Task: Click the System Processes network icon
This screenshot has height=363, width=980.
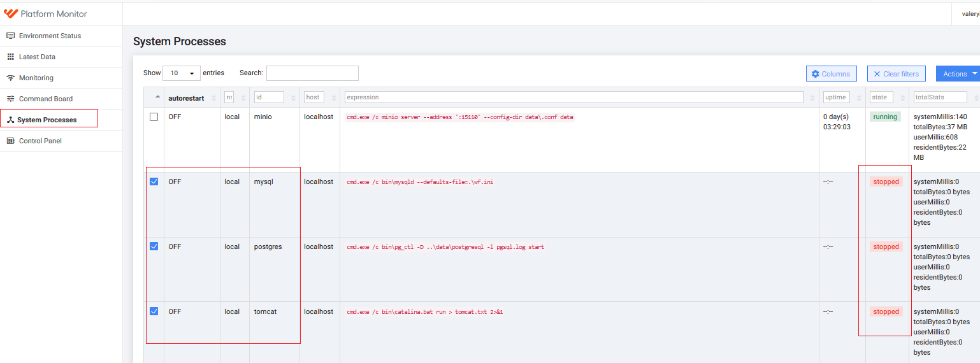Action: tap(10, 120)
